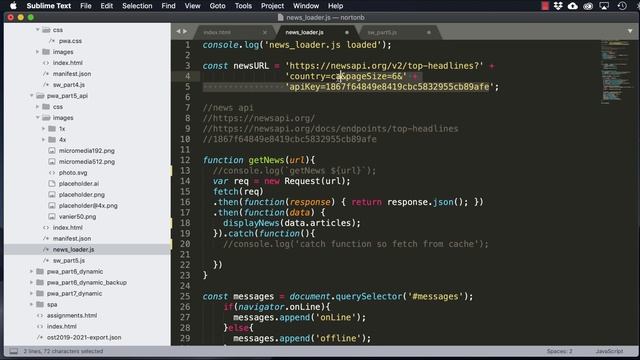
Task: Open sw_part5.js in the sidebar
Action: tap(69, 260)
